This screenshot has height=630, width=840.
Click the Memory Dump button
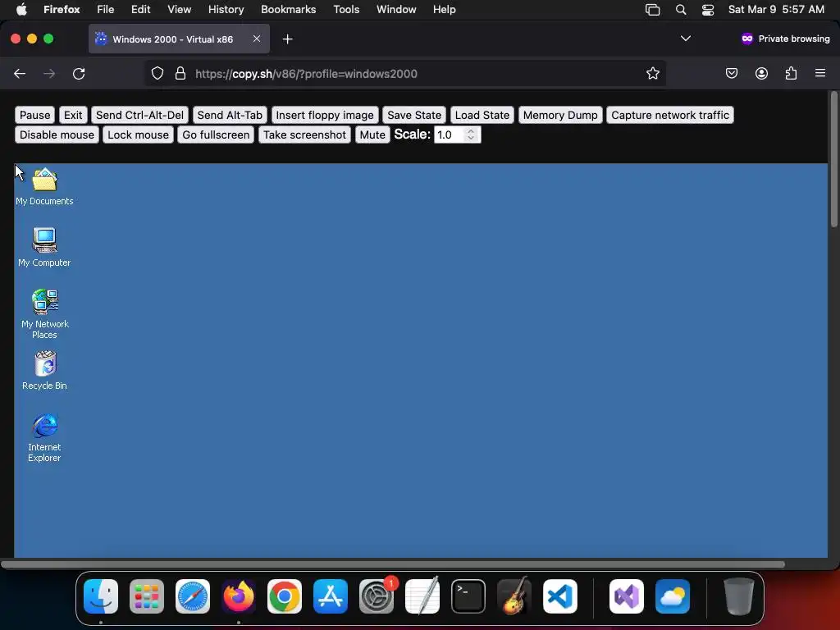point(560,115)
